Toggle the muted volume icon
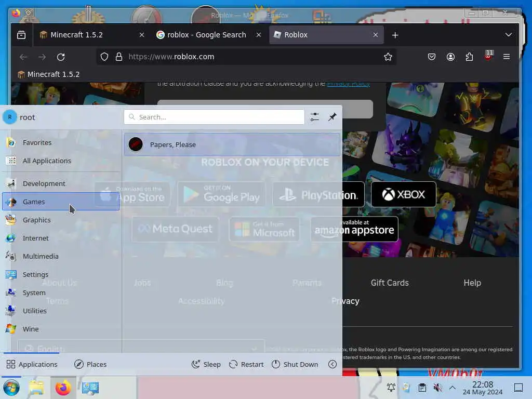 tap(437, 388)
